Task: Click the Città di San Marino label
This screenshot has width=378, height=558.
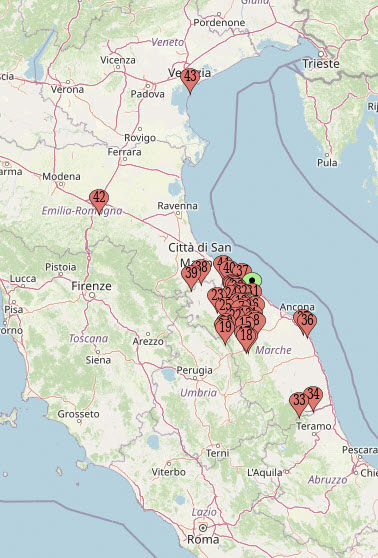Action: pyautogui.click(x=200, y=255)
